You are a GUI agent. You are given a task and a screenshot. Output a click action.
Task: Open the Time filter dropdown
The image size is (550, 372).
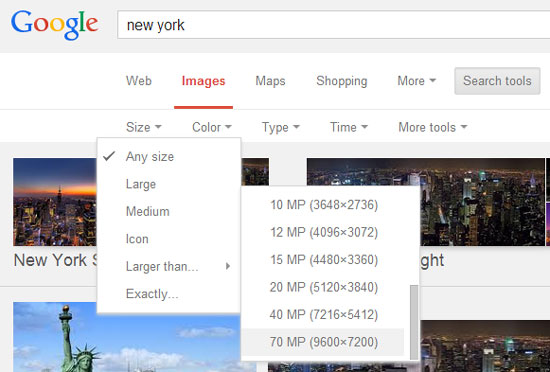[349, 127]
